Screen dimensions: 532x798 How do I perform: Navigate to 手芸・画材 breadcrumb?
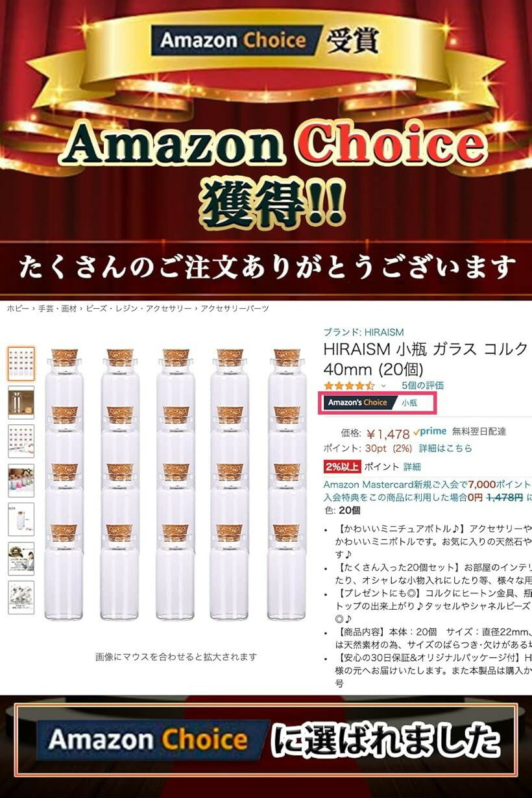(53, 309)
